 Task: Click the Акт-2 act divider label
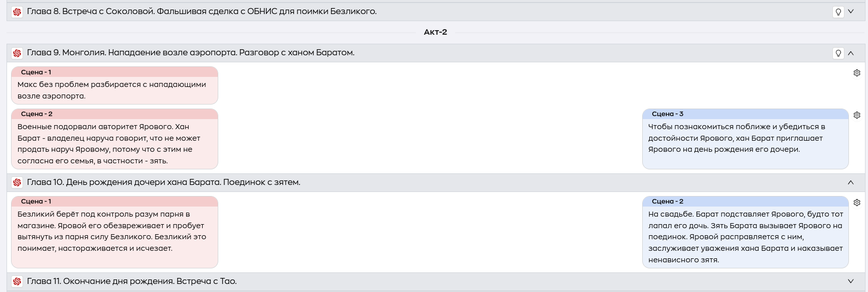point(436,32)
